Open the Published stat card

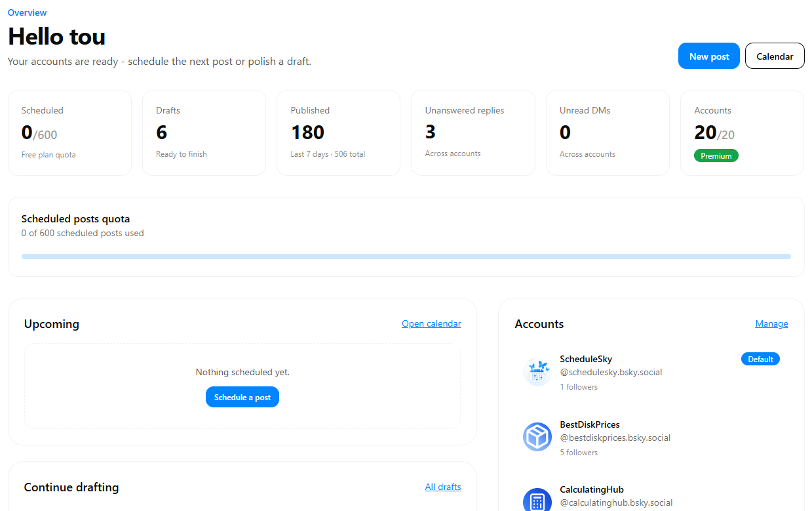point(338,133)
